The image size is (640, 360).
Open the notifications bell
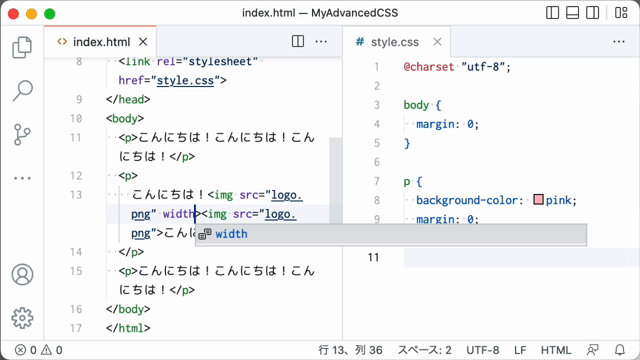point(620,350)
